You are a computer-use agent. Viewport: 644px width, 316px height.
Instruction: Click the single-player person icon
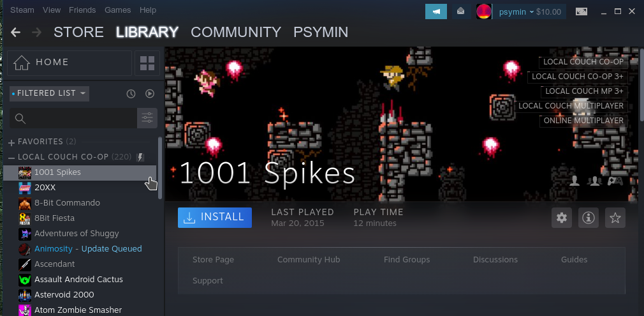(574, 181)
